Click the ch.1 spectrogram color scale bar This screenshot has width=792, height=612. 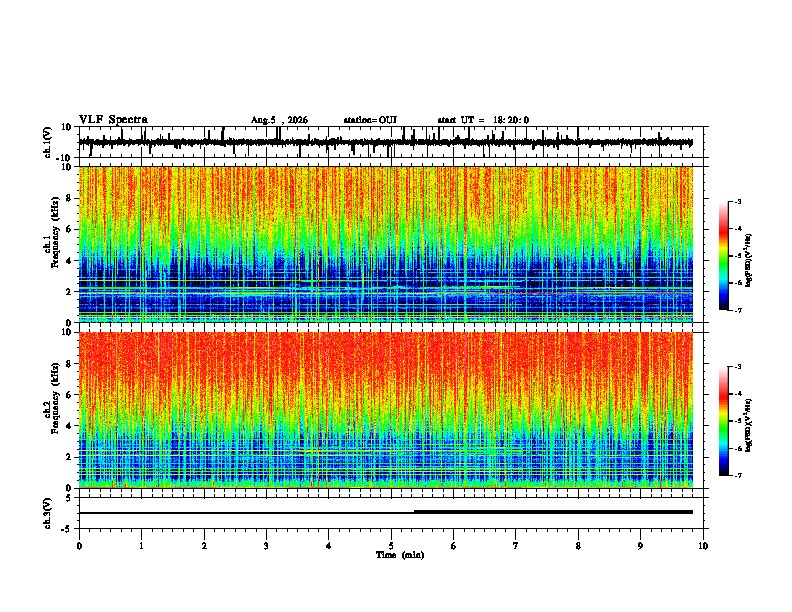723,256
